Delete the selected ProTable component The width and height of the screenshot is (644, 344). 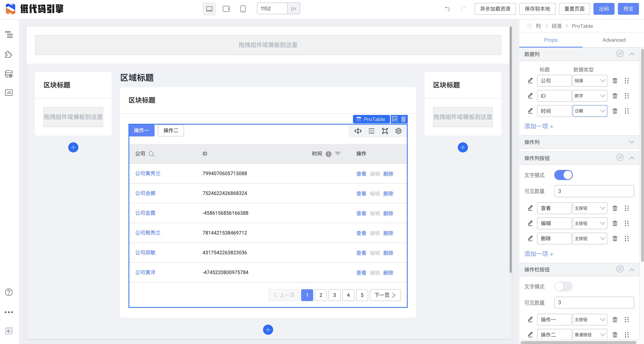404,119
